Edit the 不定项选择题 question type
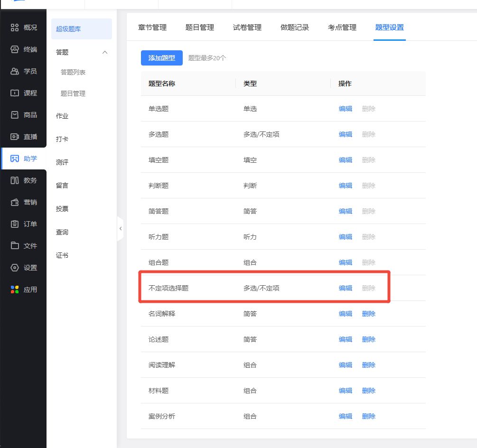 pyautogui.click(x=345, y=288)
